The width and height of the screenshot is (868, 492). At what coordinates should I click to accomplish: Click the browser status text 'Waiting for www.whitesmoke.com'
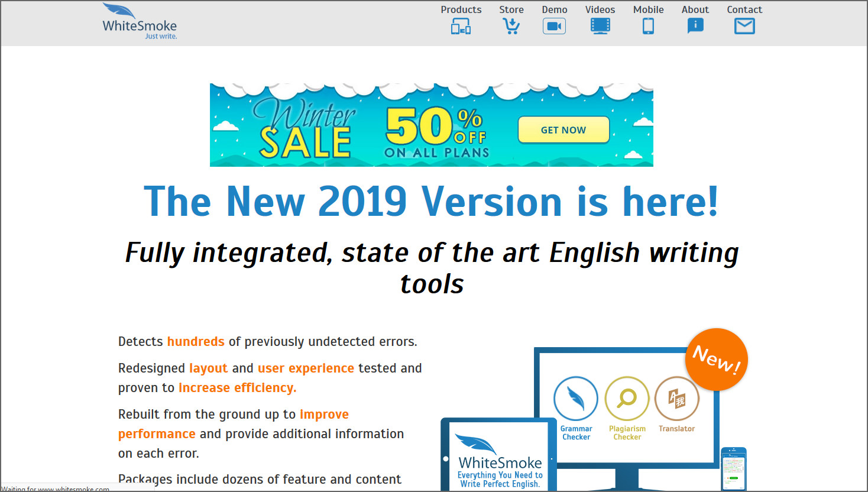[55, 488]
